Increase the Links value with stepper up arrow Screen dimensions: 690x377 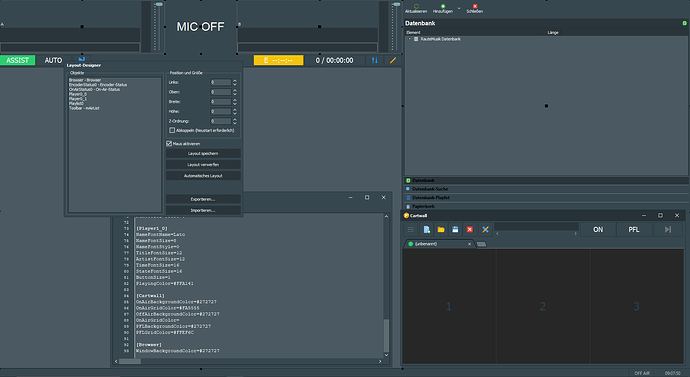[235, 81]
